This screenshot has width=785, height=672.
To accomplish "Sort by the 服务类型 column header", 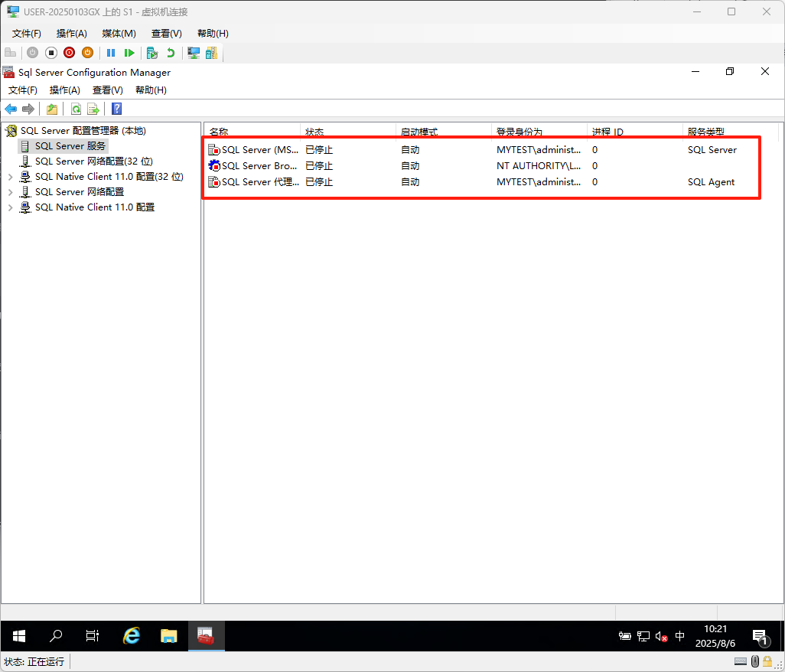I will (x=731, y=131).
